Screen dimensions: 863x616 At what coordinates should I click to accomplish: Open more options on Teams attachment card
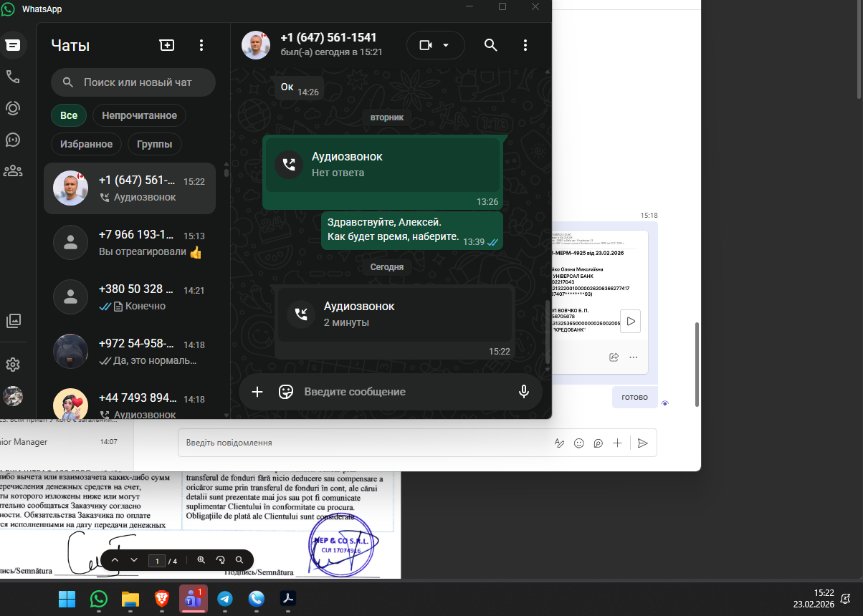point(633,357)
